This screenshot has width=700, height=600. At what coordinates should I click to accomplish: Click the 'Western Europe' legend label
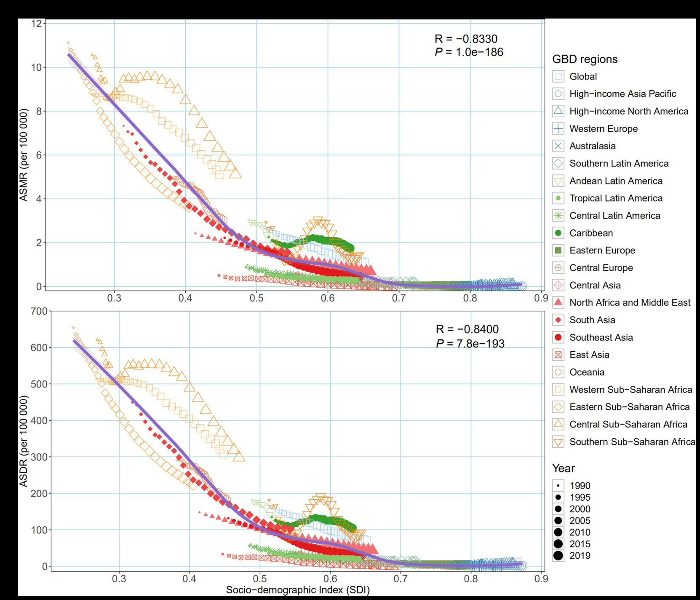tap(604, 129)
